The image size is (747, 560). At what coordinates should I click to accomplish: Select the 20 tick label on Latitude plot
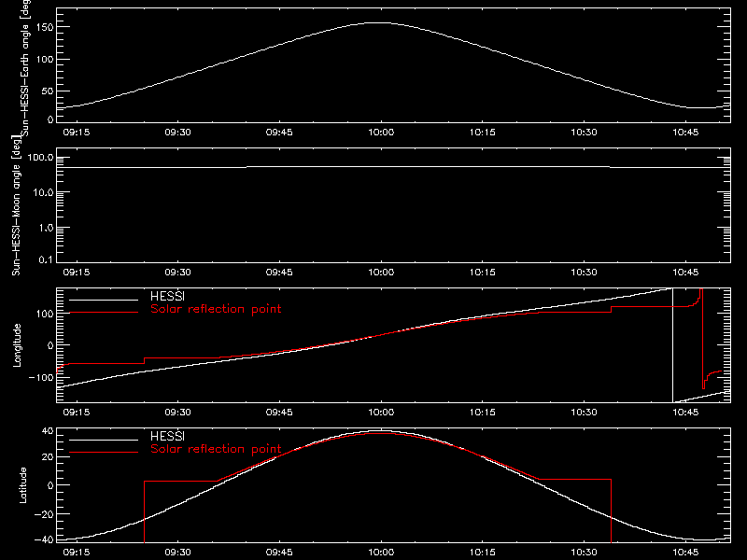pos(48,457)
